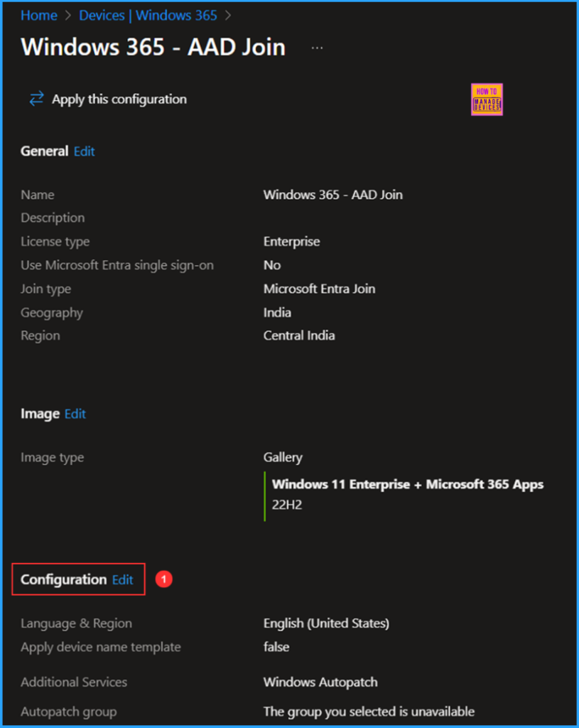The width and height of the screenshot is (579, 728).
Task: Edit the Image section
Action: coord(75,414)
